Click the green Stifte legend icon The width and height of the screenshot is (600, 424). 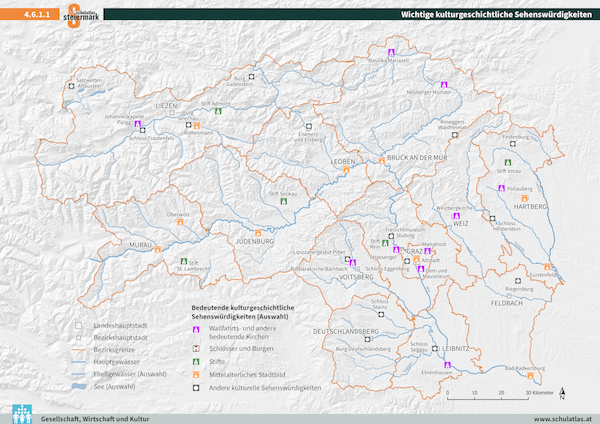click(x=196, y=362)
